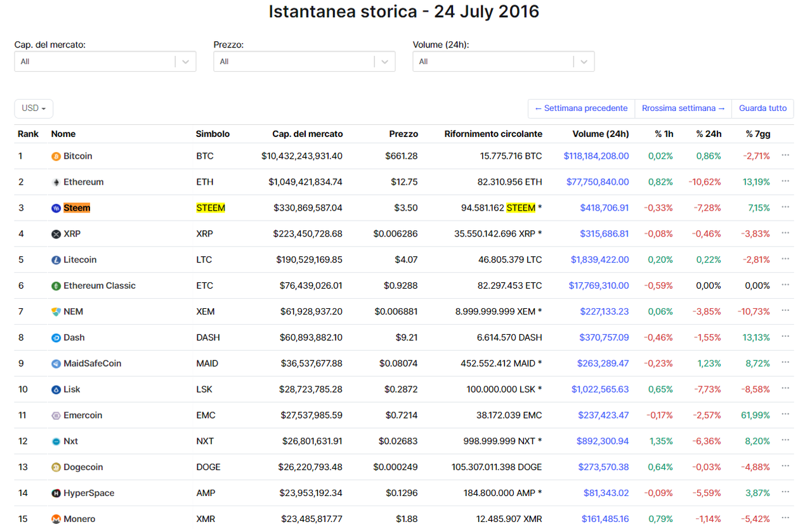Click the Ethereum coin logo icon
Screen dimensions: 812x529
point(56,182)
